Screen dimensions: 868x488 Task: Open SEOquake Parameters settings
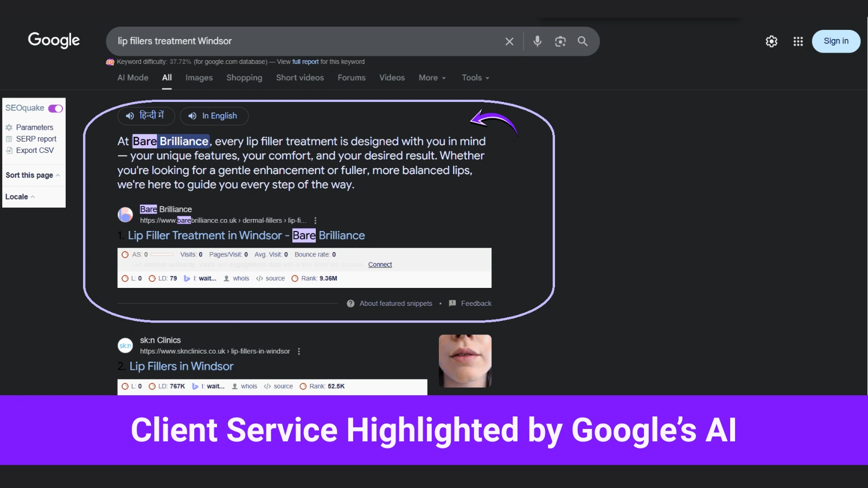coord(34,127)
